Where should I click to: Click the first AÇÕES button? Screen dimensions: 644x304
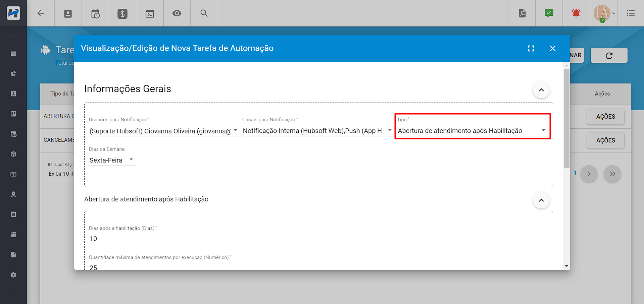[605, 117]
